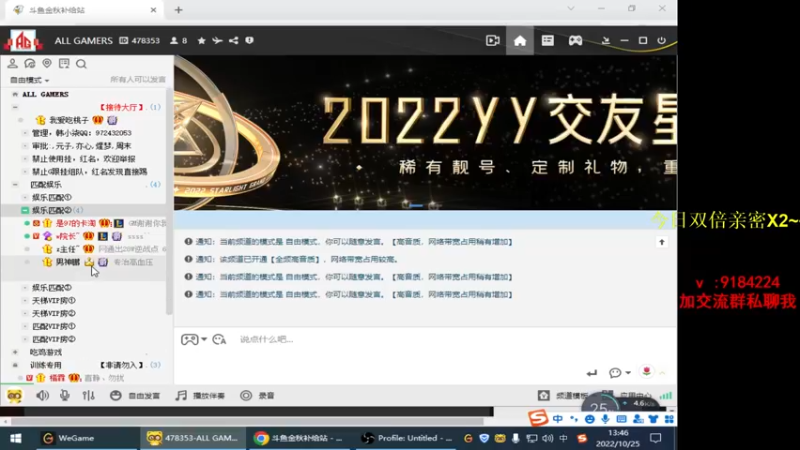Go to the home icon in YY header

click(520, 40)
